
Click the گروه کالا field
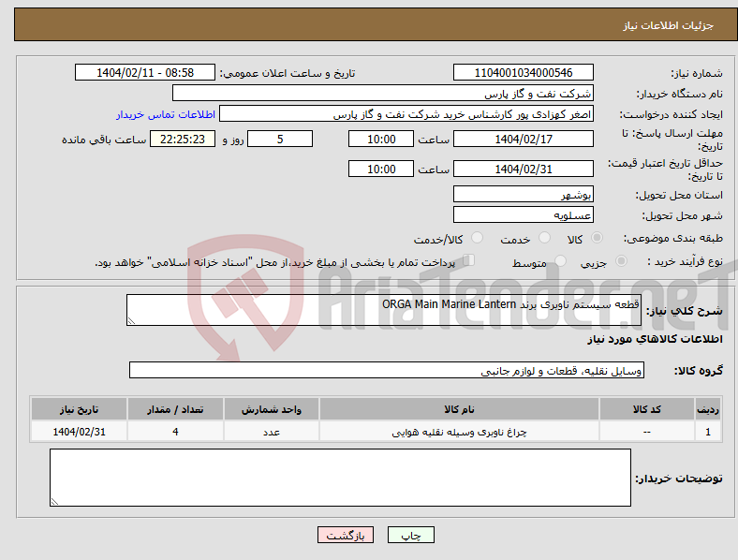point(387,370)
